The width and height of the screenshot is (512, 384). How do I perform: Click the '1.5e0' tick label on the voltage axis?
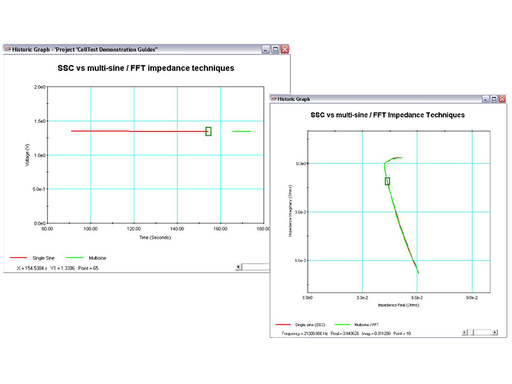click(x=39, y=121)
